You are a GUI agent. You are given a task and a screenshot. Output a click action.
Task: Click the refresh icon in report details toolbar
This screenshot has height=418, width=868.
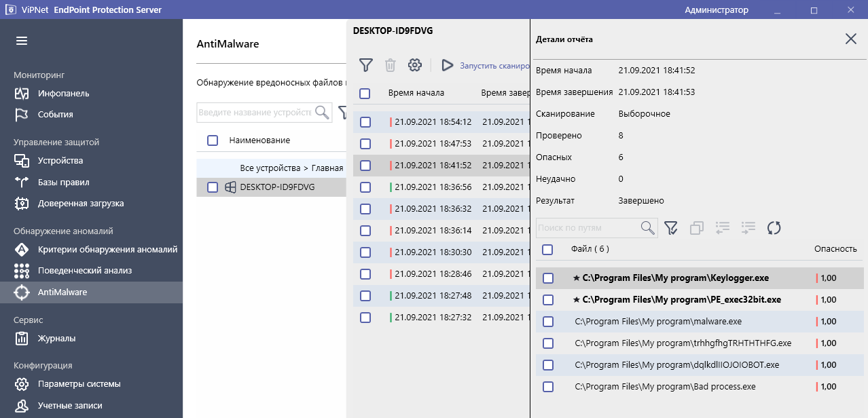774,228
